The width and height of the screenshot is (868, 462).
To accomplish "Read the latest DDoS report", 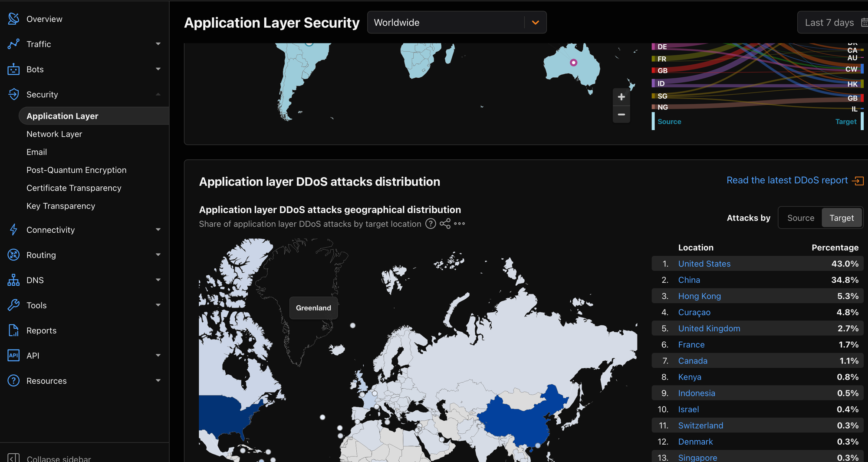I will (787, 180).
